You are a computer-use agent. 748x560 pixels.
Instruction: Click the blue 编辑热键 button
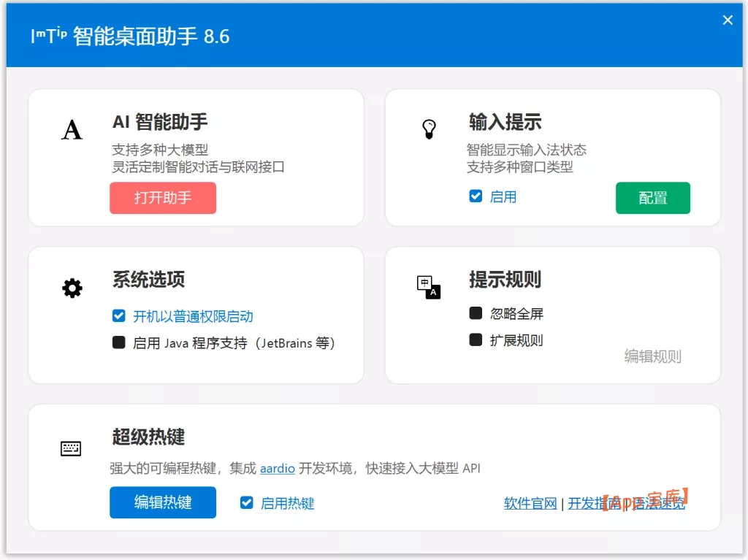(163, 502)
